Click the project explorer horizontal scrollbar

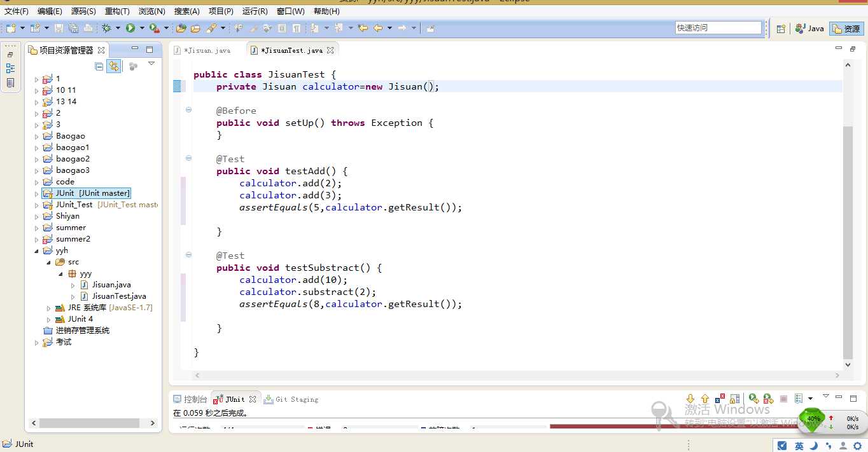89,423
